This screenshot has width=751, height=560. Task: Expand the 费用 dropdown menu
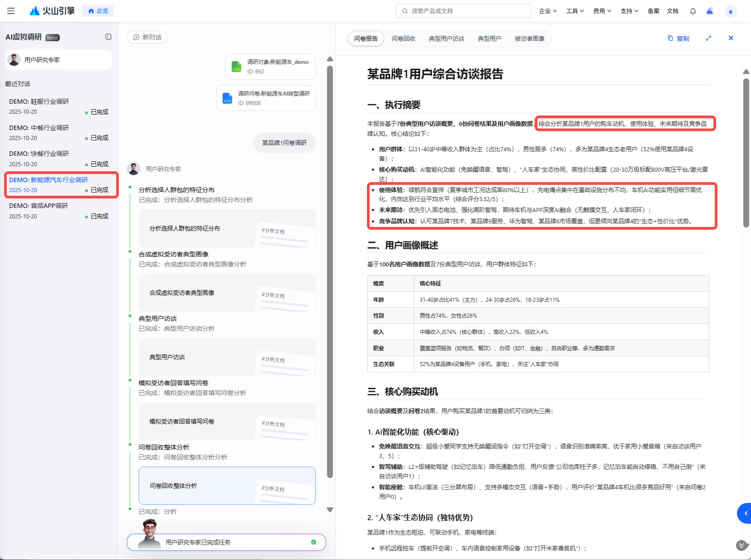(602, 11)
